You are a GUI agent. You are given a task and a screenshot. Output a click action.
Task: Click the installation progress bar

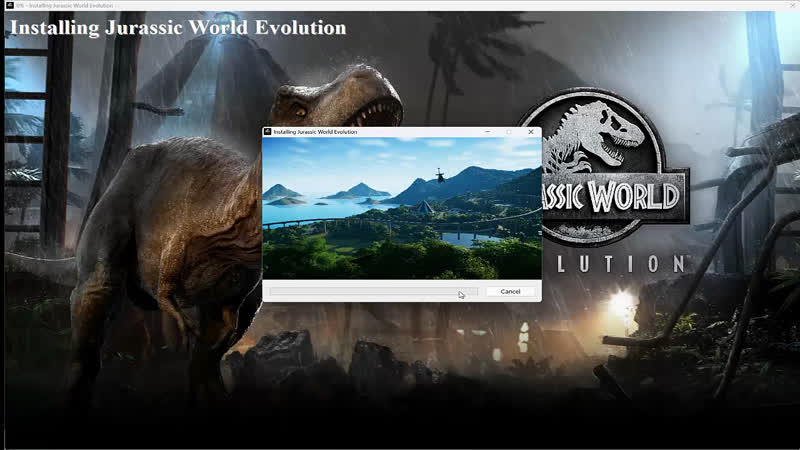coord(373,291)
